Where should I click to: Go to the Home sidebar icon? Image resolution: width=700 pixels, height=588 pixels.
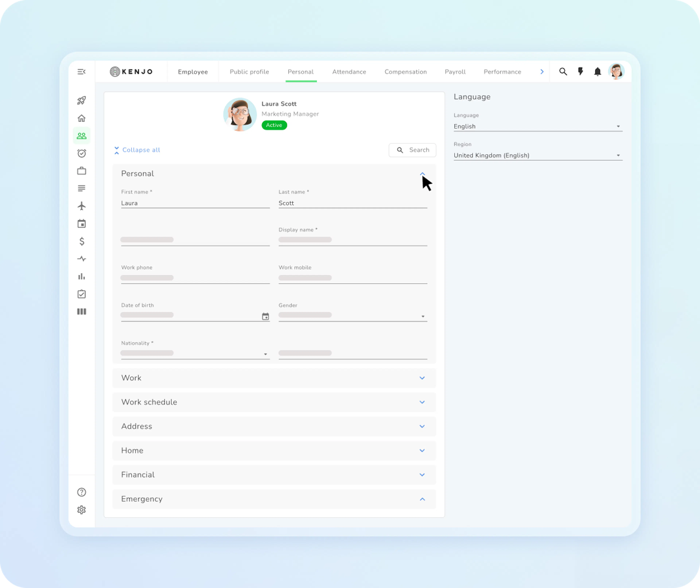click(82, 118)
